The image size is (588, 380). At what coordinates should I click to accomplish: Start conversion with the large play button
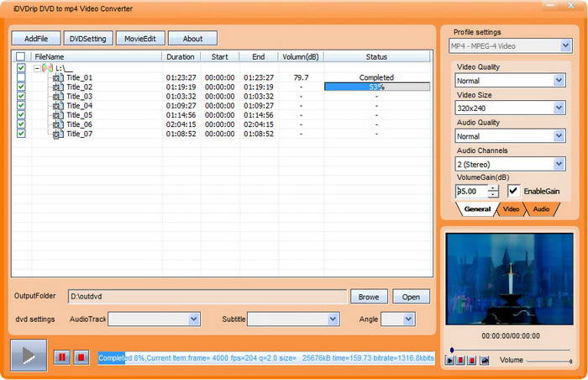(29, 356)
